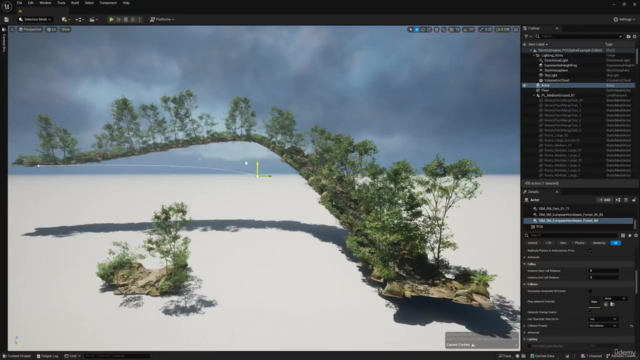
Task: Open the Outliner settings gear
Action: tap(635, 36)
